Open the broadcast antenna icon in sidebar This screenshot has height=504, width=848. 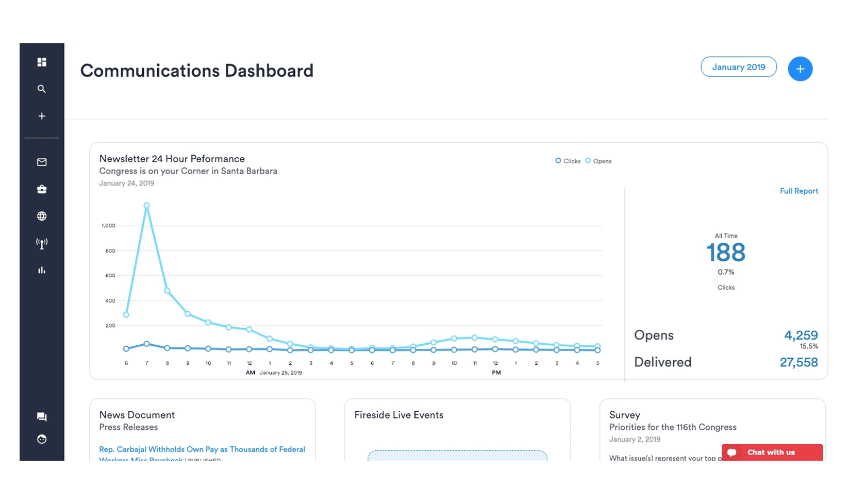[42, 243]
